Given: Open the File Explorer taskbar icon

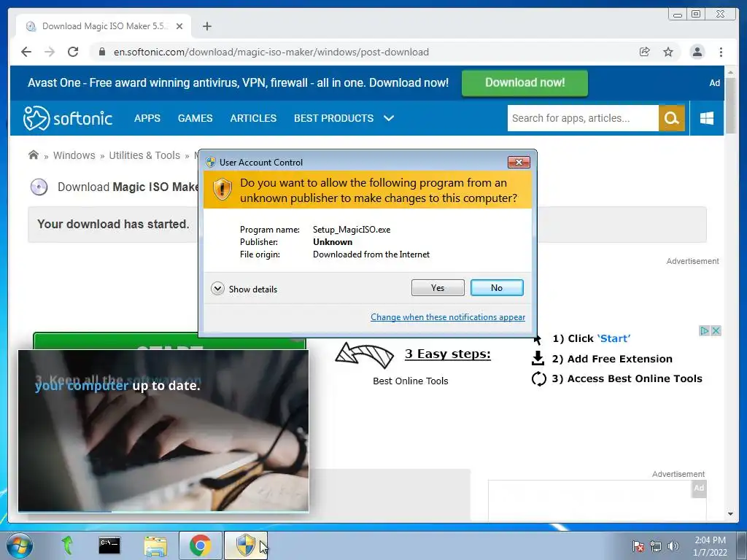Looking at the screenshot, I should pos(156,545).
